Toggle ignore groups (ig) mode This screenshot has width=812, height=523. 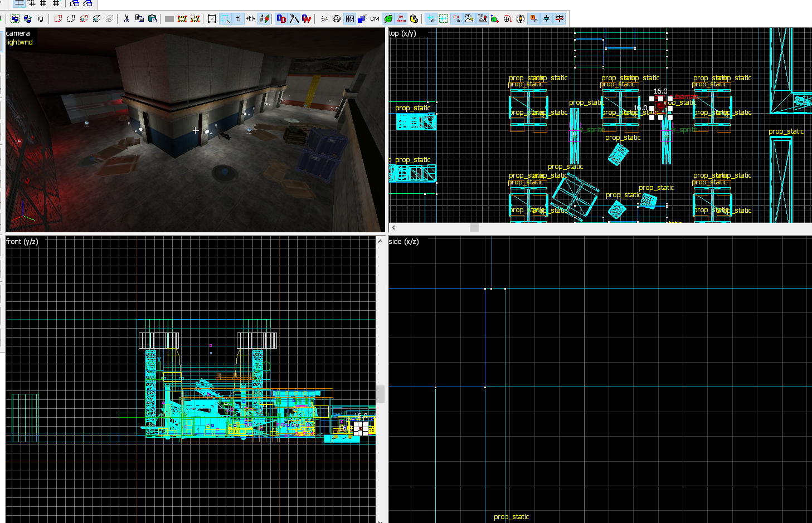pos(41,18)
